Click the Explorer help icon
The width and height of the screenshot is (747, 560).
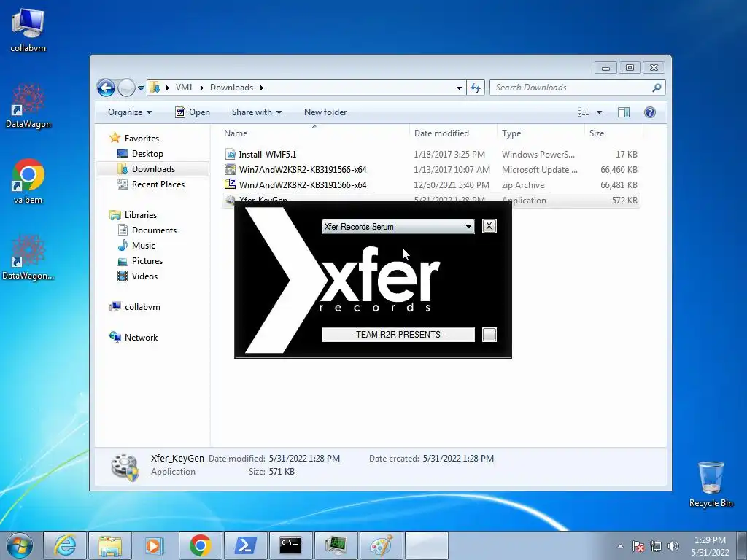[650, 112]
